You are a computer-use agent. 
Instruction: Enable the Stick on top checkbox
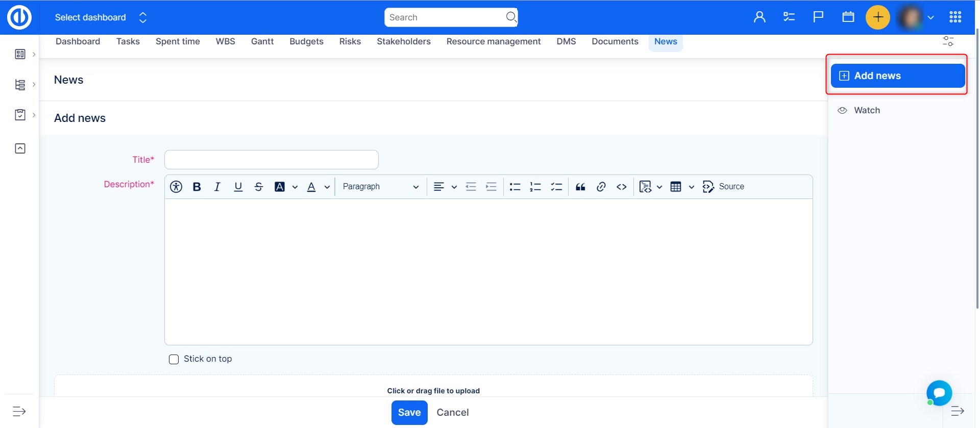click(174, 359)
